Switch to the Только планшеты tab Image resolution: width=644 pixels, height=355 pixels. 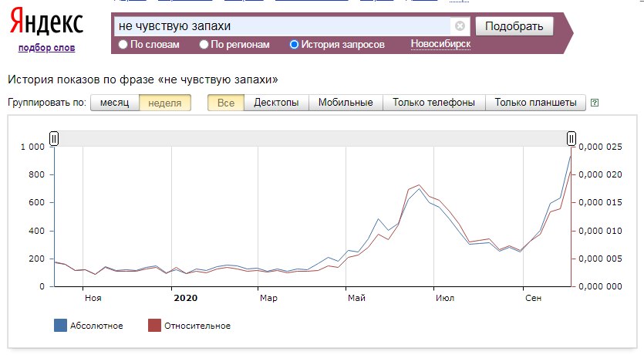click(x=535, y=103)
